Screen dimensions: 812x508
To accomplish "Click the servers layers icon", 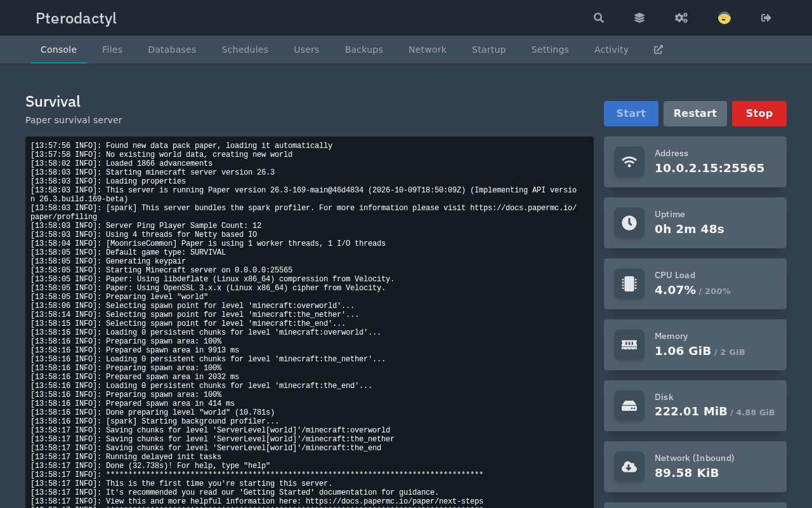I will tap(639, 18).
